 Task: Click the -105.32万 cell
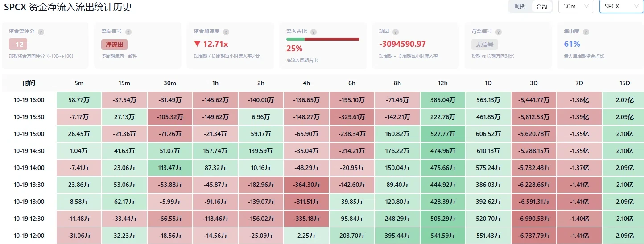170,117
